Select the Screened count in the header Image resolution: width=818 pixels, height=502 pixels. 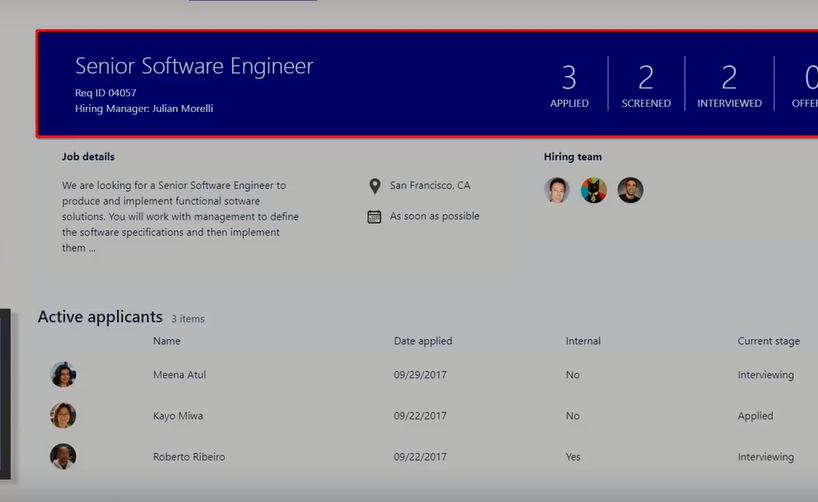pyautogui.click(x=646, y=85)
